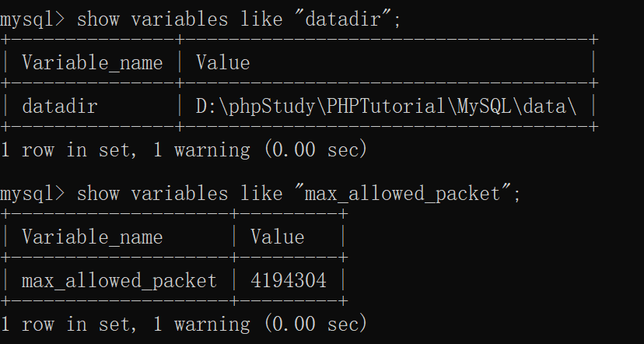The image size is (644, 344).
Task: Click "max_allowed_packet" in the second command
Action: pyautogui.click(x=403, y=194)
